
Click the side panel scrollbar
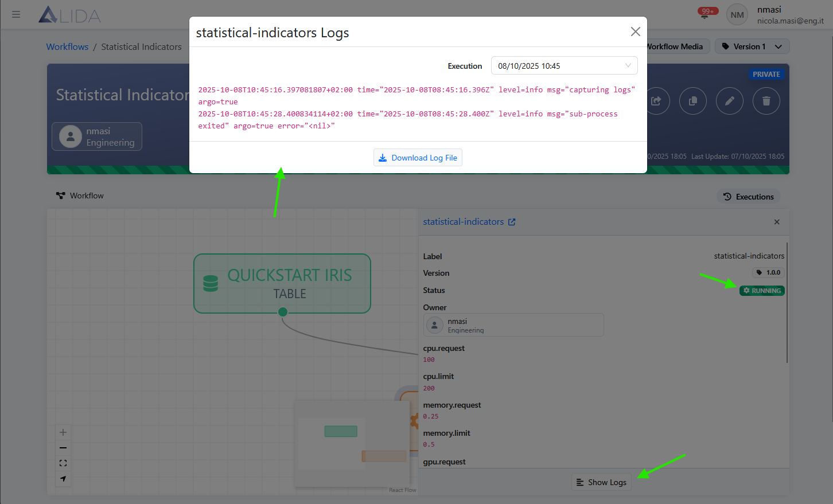coord(787,303)
